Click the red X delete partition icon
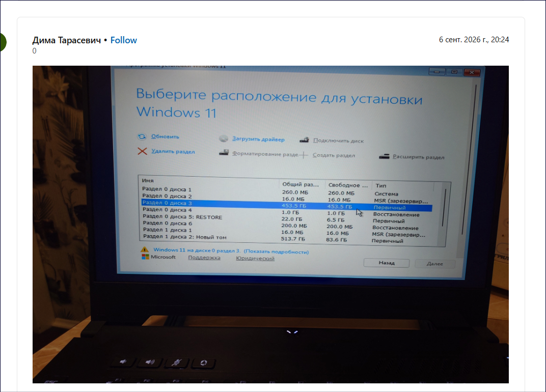 142,151
